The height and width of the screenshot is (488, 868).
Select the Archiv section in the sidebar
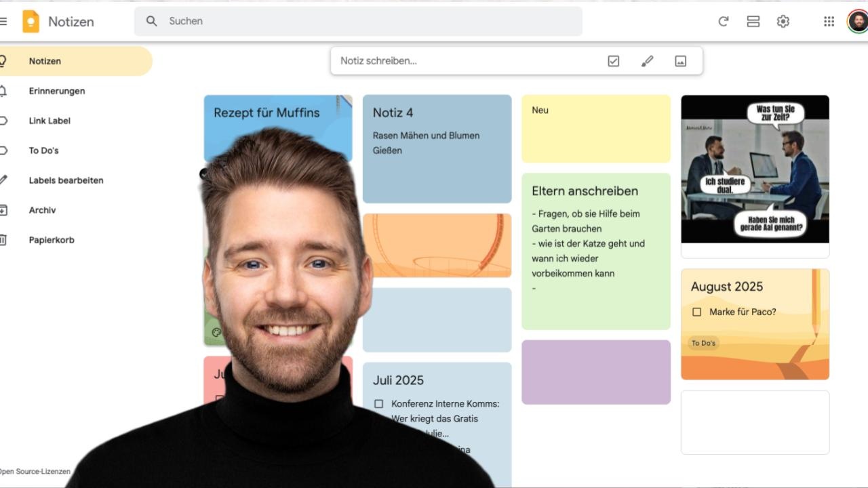43,210
